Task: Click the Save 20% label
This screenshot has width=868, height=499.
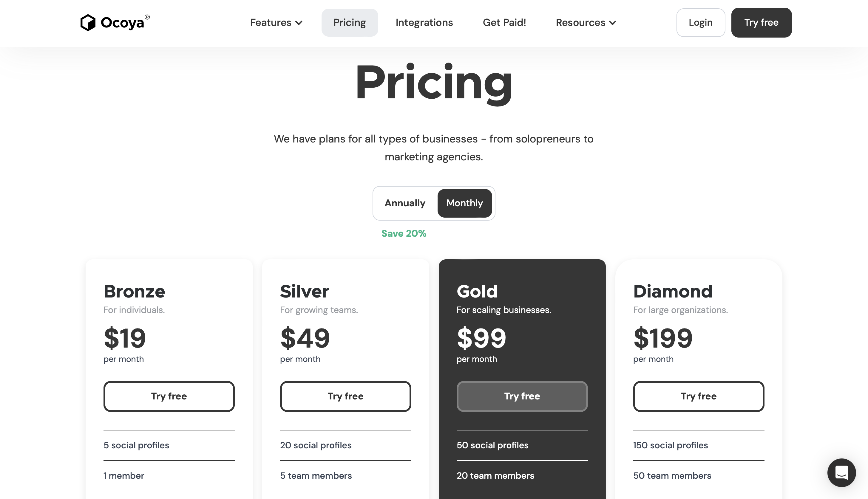Action: [x=404, y=234]
